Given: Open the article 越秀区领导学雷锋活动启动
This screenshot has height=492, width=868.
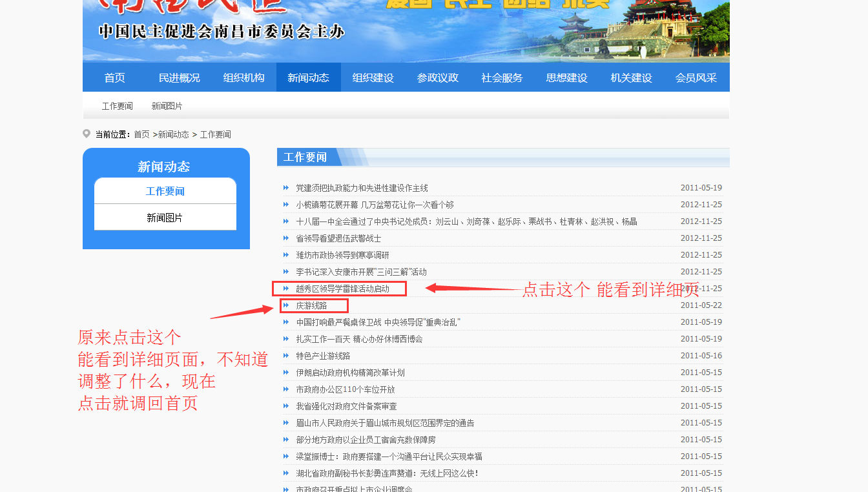Looking at the screenshot, I should tap(342, 289).
